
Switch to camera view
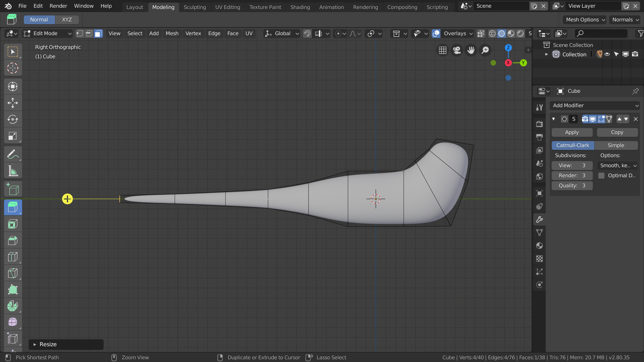[x=457, y=50]
